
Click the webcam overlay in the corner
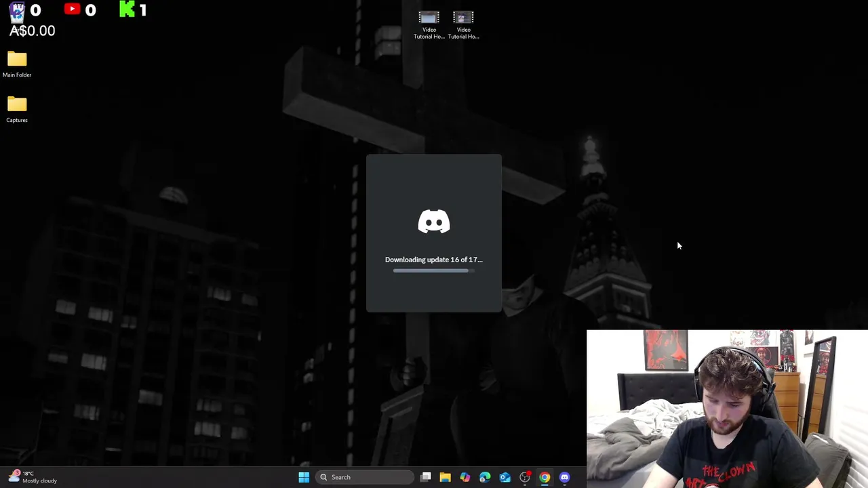(x=727, y=409)
